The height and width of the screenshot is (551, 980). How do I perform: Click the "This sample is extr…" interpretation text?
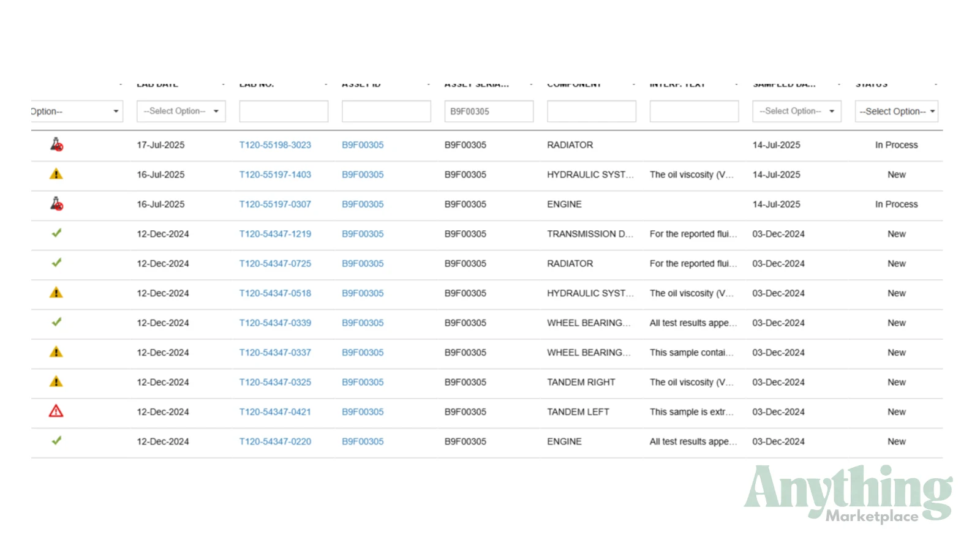coord(692,412)
